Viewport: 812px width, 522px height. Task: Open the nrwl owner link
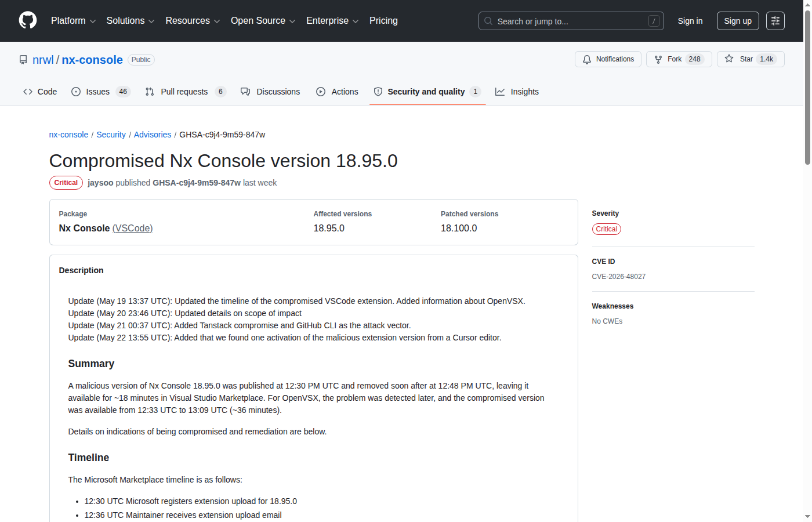(x=43, y=60)
